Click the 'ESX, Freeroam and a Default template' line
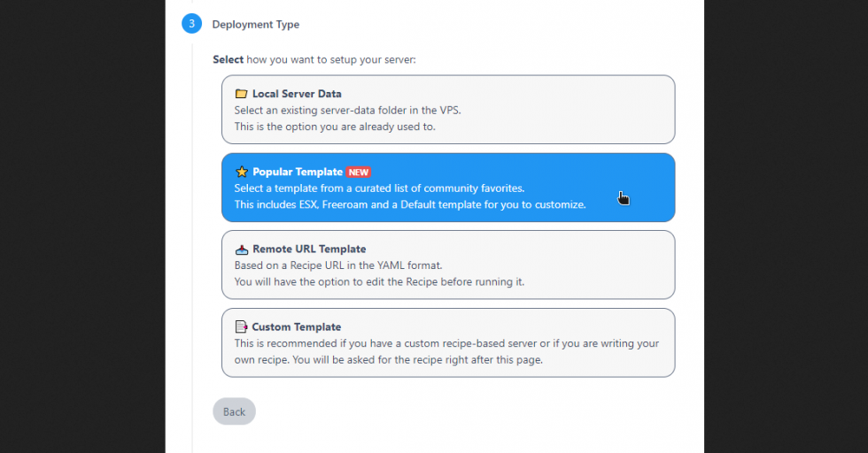868x453 pixels. point(409,204)
